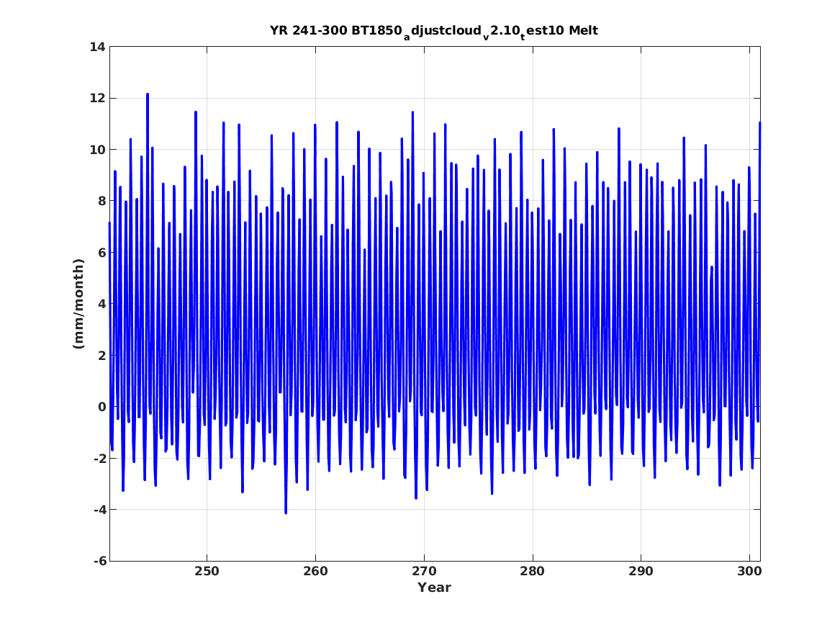This screenshot has width=840, height=630.
Task: Click the x-axis tick label 300
Action: [749, 572]
